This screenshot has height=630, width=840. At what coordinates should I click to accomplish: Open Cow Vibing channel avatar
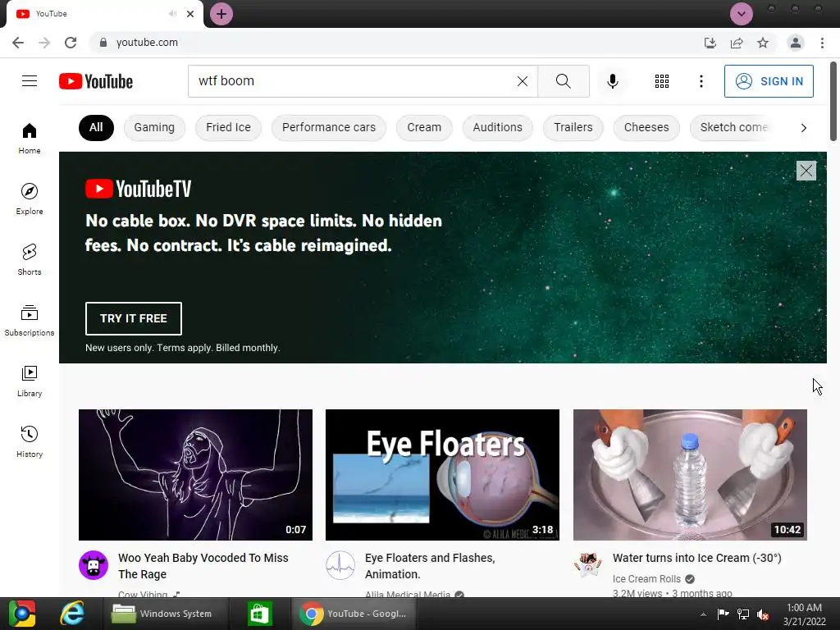tap(94, 565)
